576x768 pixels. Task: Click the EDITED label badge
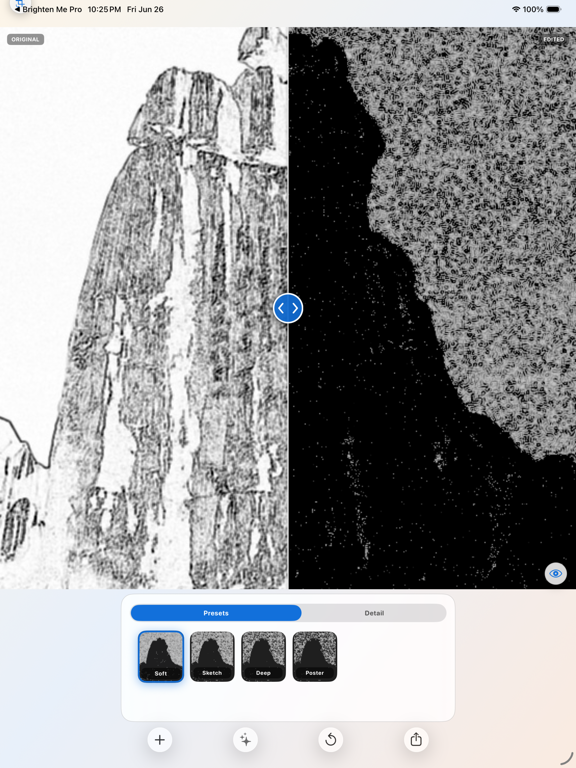553,39
